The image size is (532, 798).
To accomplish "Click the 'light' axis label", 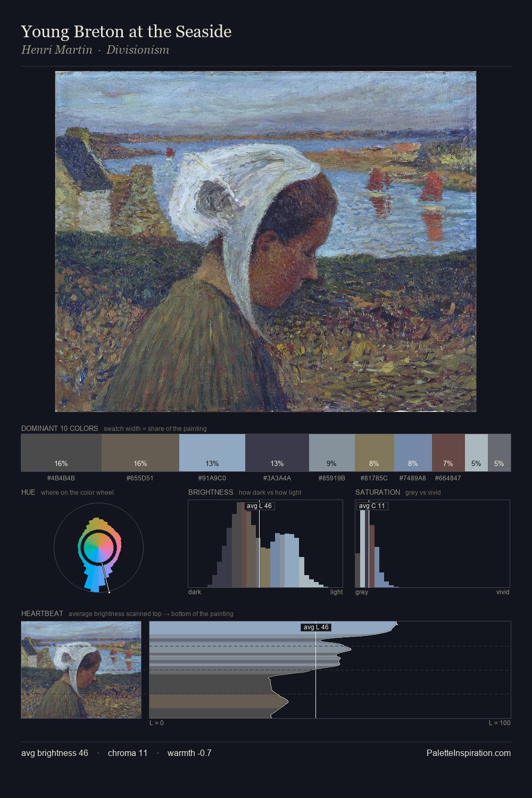I will 337,592.
